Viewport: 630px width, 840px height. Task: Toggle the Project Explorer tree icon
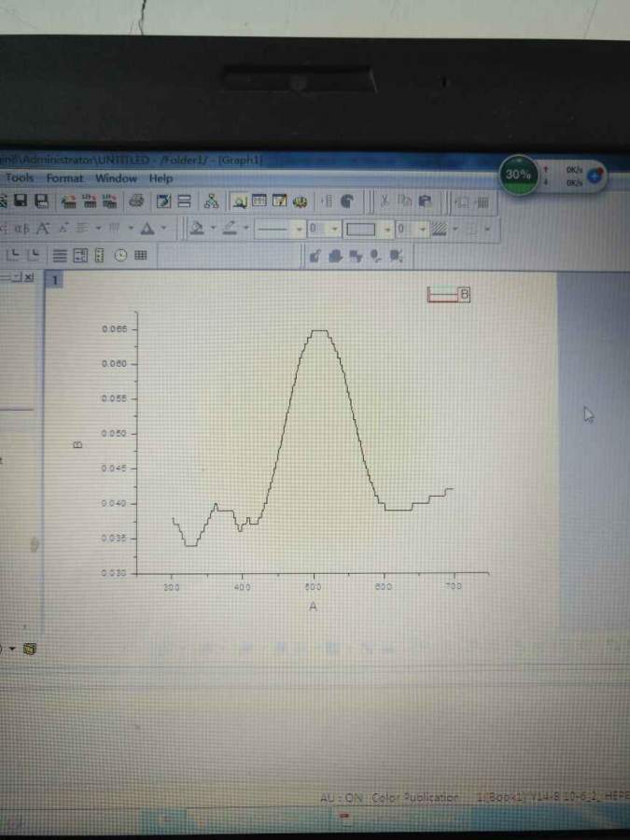click(212, 202)
